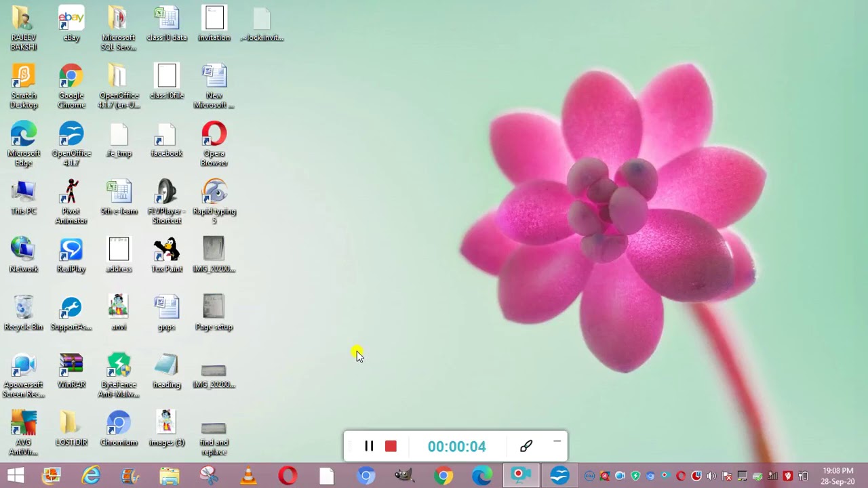Open the 19:08 PM clock and date

(x=837, y=476)
